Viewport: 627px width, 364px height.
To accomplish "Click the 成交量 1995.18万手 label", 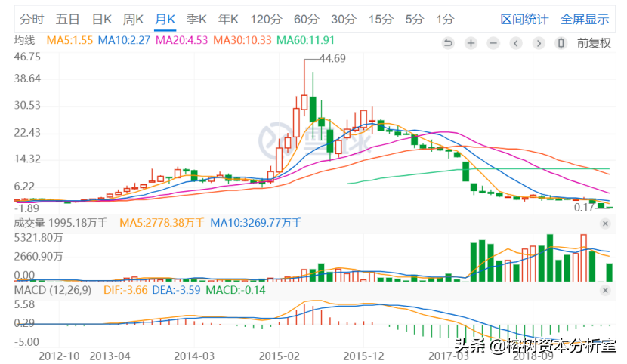I will click(x=60, y=223).
